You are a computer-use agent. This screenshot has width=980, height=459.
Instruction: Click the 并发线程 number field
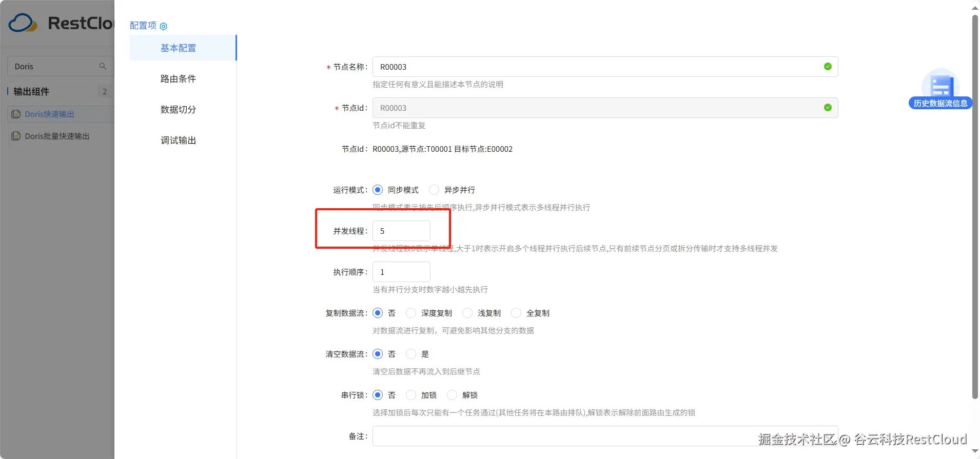click(x=401, y=231)
